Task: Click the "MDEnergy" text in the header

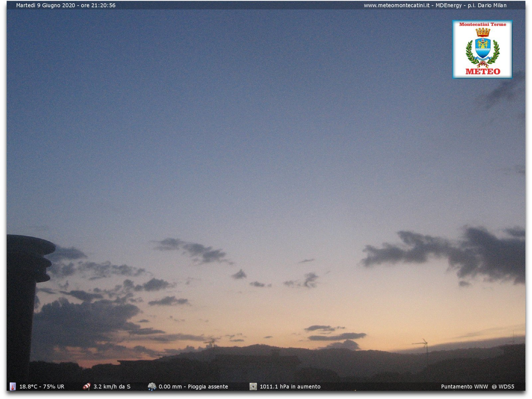Action: click(449, 5)
